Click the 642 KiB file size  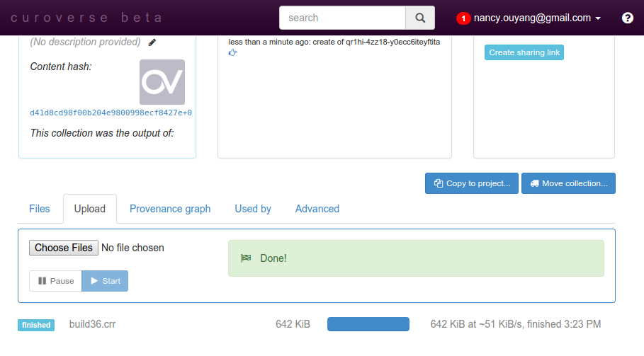pos(293,324)
